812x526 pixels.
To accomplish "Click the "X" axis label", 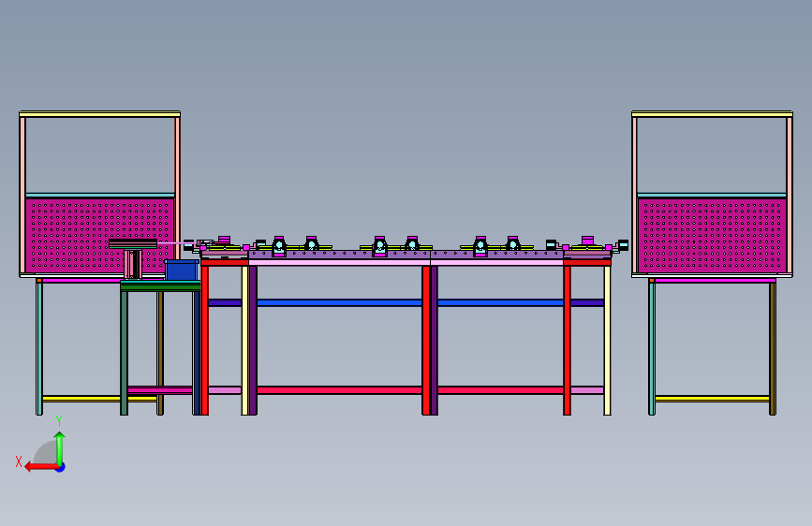I will 19,461.
